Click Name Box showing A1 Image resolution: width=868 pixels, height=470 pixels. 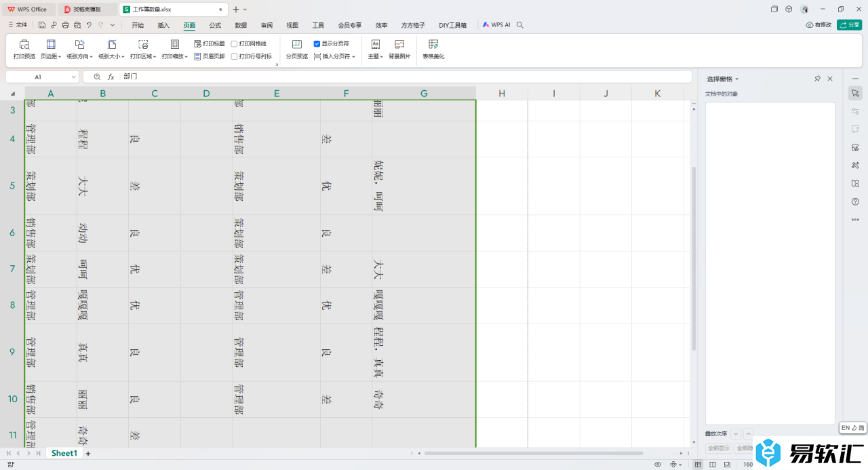point(42,77)
